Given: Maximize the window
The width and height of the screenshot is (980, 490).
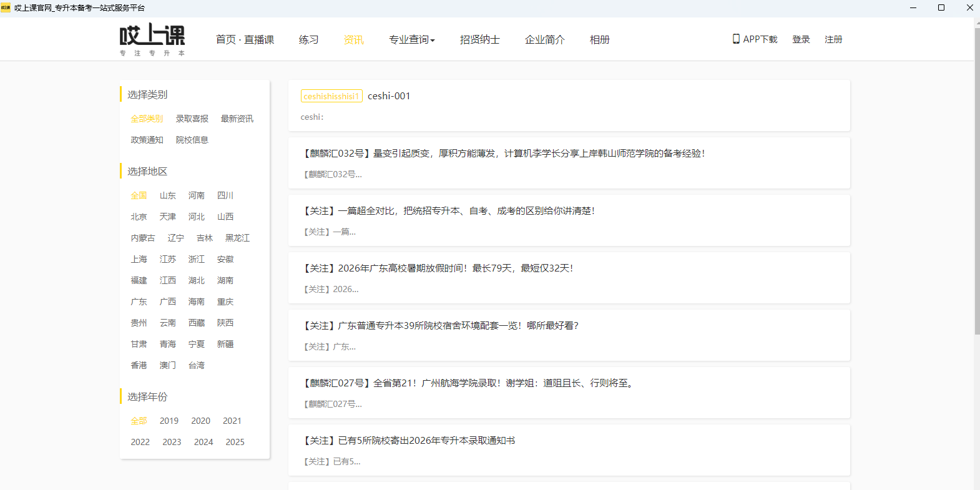Looking at the screenshot, I should [x=941, y=7].
